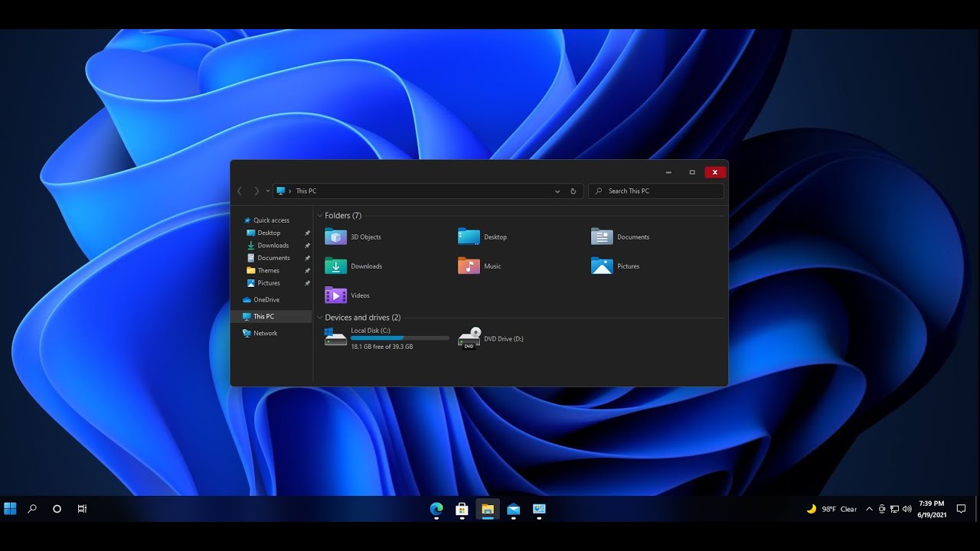Open Pictures in the navigation pane

(269, 283)
